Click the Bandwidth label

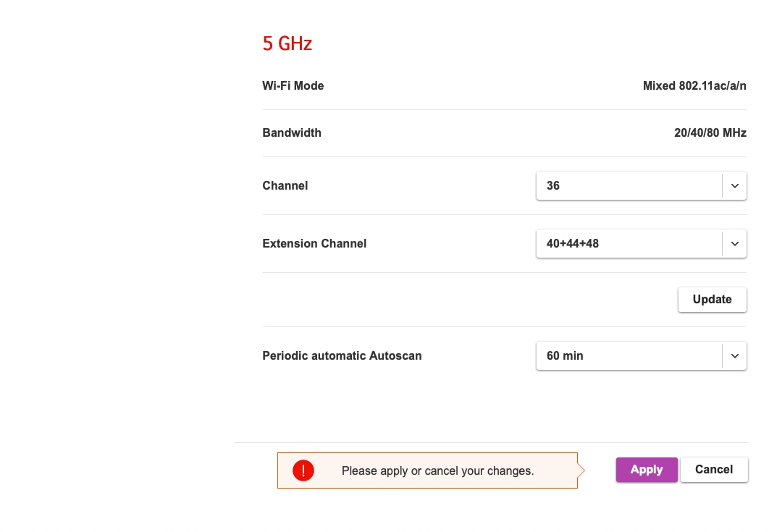point(292,133)
